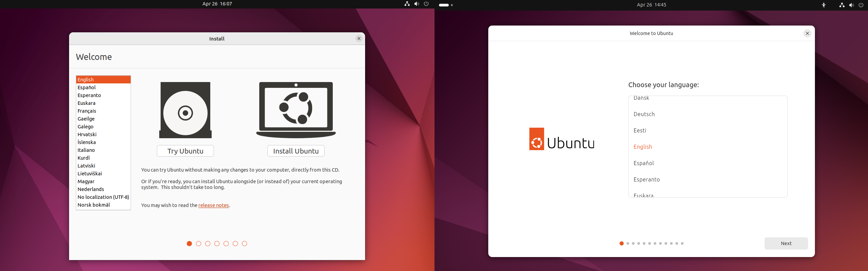Open volume icon in left top bar
This screenshot has width=868, height=271.
point(416,4)
